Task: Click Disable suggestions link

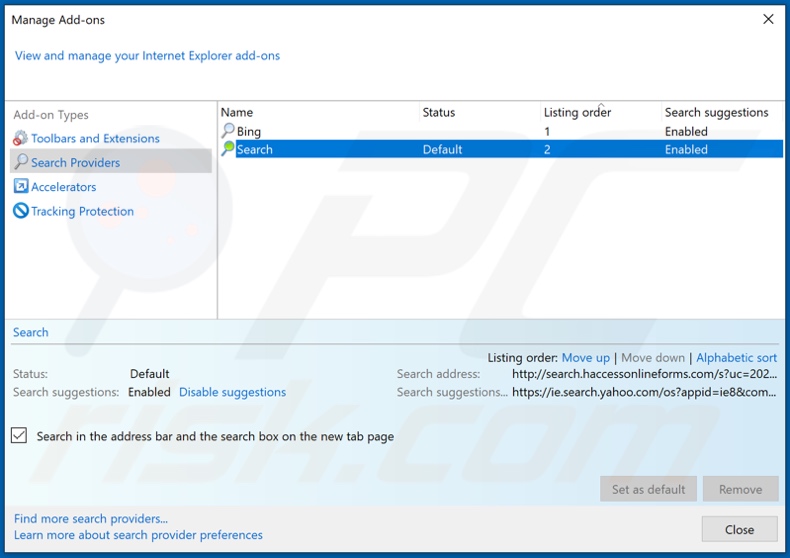Action: (x=232, y=392)
